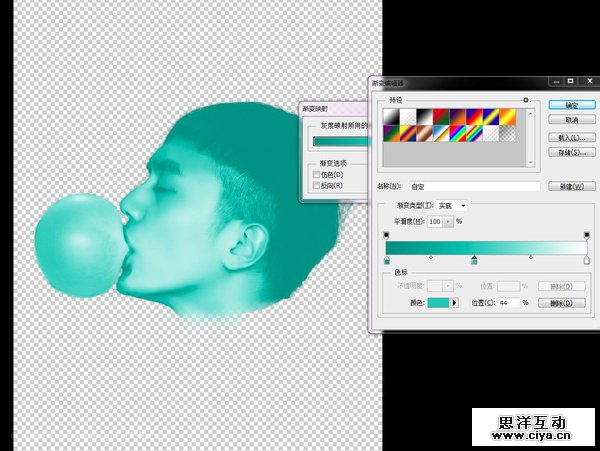Open the color stop arrow menu

[455, 302]
